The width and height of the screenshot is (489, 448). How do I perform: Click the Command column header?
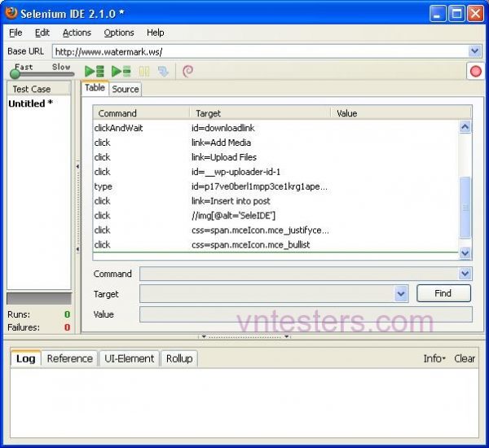pos(141,113)
